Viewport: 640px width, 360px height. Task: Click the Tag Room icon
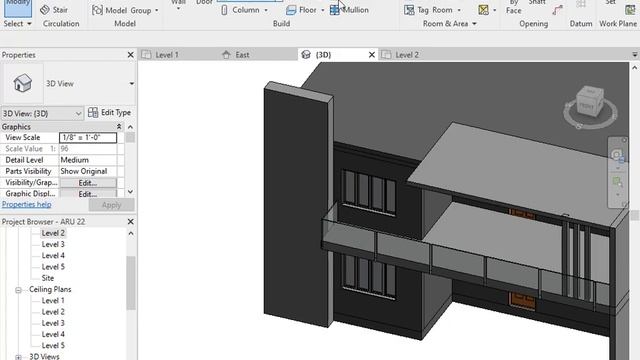click(409, 10)
